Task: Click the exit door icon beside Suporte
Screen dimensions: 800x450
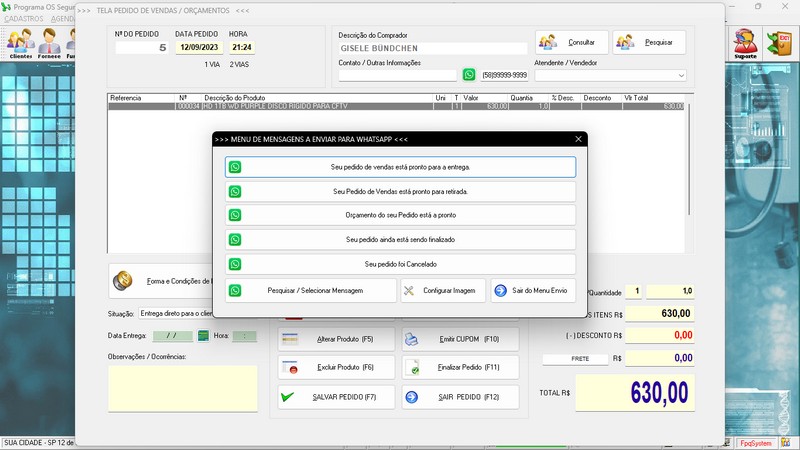Action: click(x=778, y=43)
